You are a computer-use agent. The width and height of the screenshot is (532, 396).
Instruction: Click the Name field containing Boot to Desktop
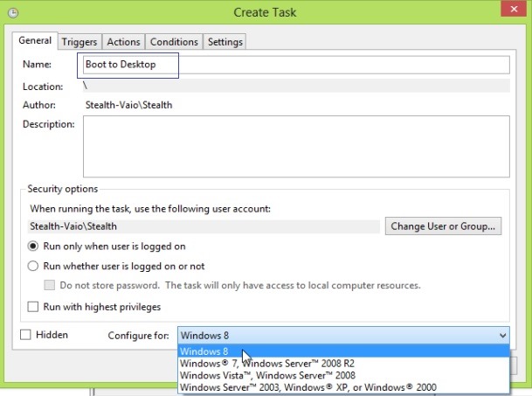(296, 65)
